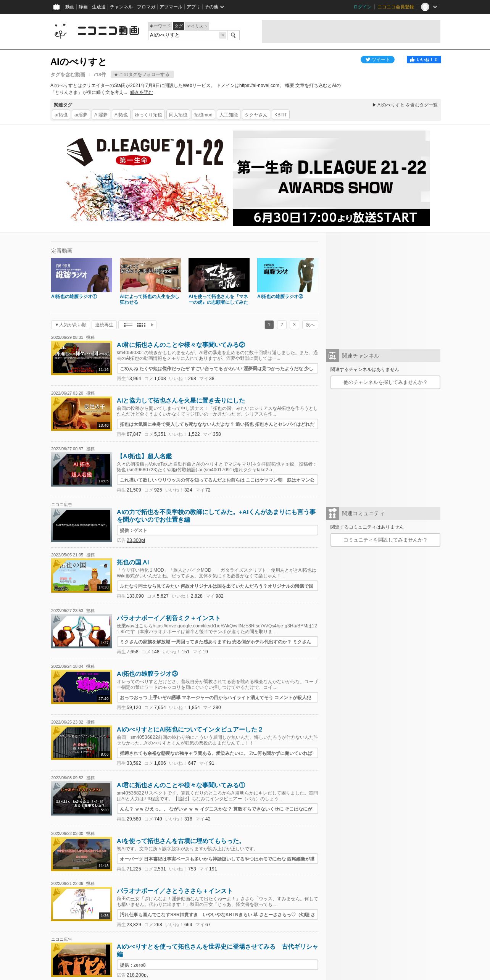Open video title AI拓也の雄膣ラジオ③

click(147, 674)
